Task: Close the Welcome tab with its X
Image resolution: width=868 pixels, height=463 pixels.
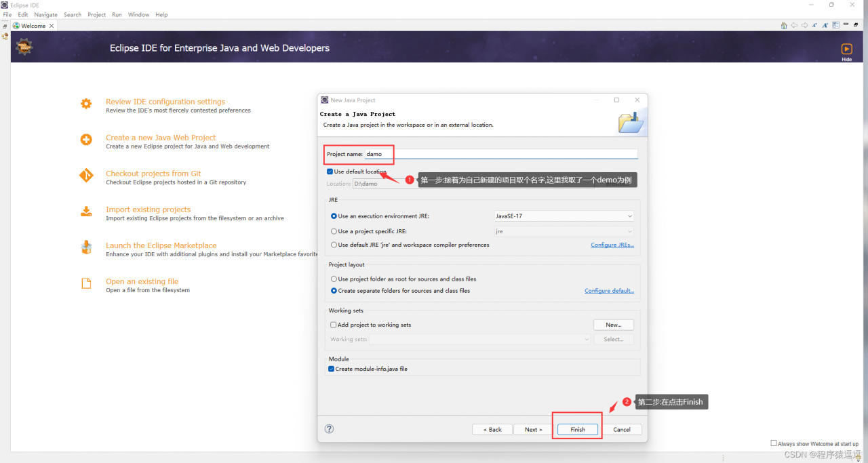Action: coord(51,26)
